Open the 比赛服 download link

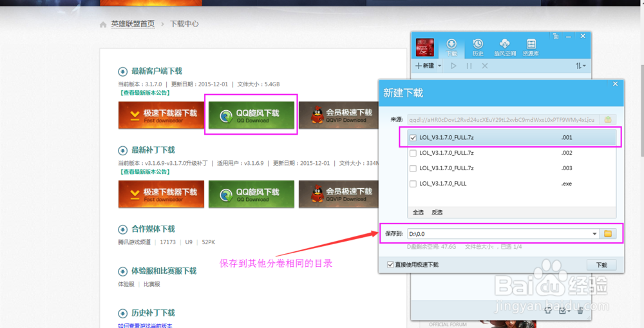(x=151, y=284)
